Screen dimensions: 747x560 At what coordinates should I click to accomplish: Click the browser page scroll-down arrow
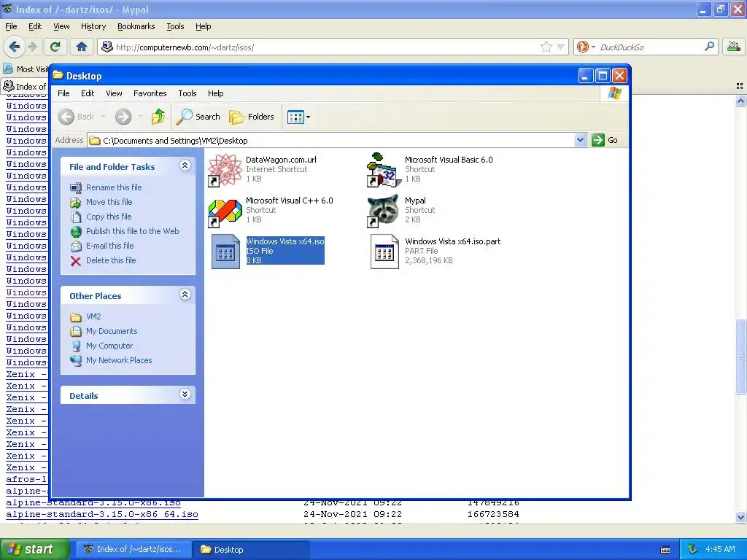[x=740, y=517]
